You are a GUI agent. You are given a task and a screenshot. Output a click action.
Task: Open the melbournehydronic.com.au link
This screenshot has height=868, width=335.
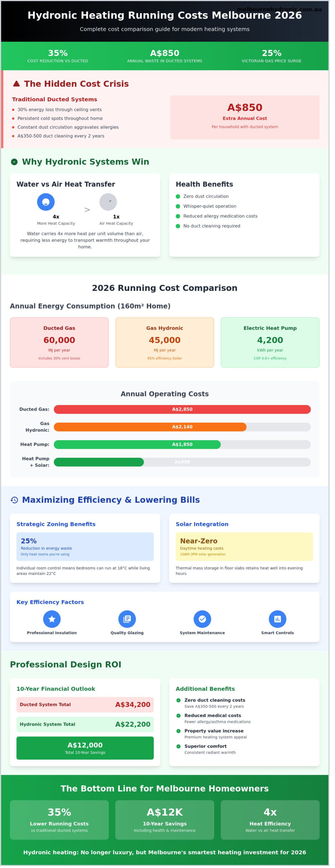pos(279,9)
